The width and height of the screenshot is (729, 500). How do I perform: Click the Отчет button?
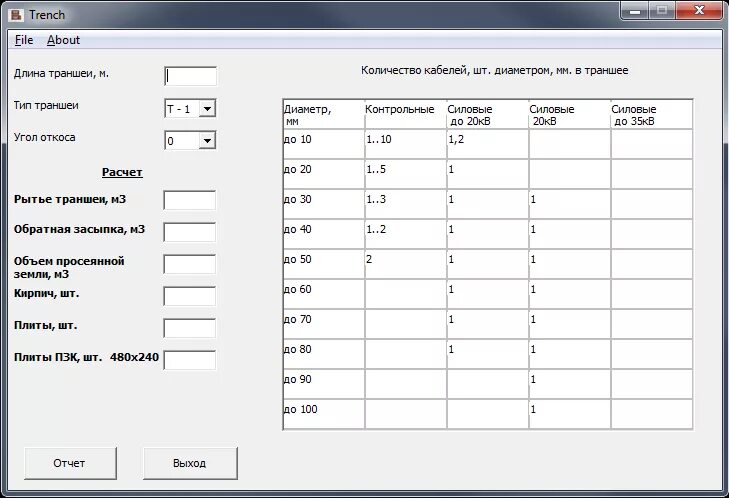point(70,463)
